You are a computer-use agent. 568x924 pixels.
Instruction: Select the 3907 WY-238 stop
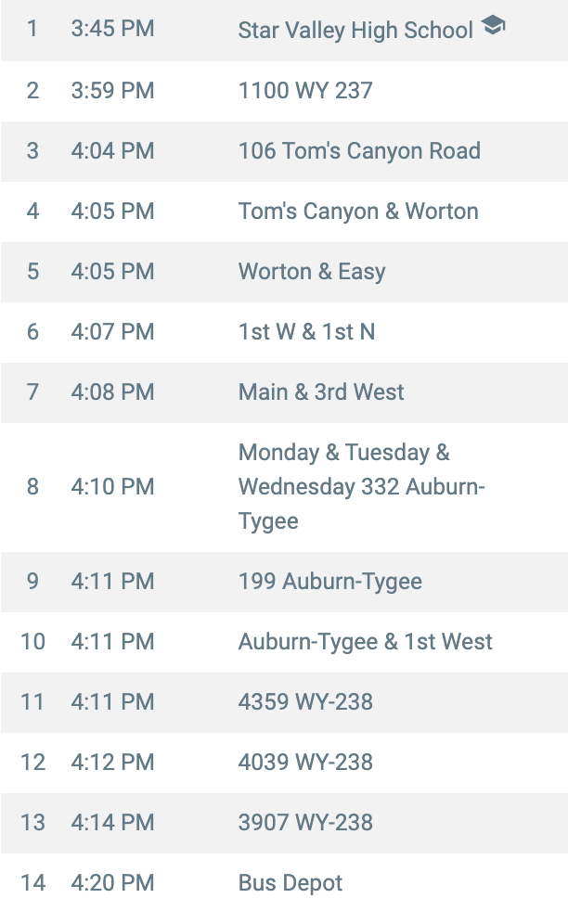(305, 823)
